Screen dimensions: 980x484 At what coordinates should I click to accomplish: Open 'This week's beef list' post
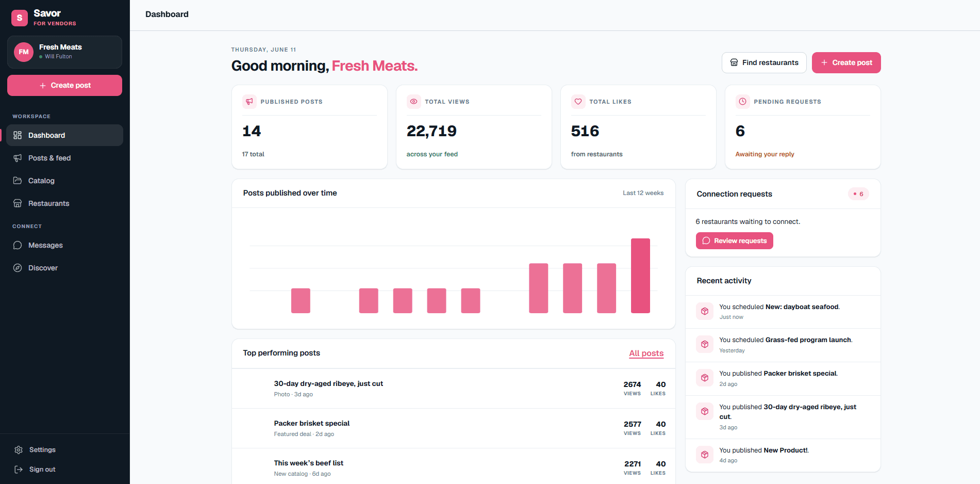454,466
